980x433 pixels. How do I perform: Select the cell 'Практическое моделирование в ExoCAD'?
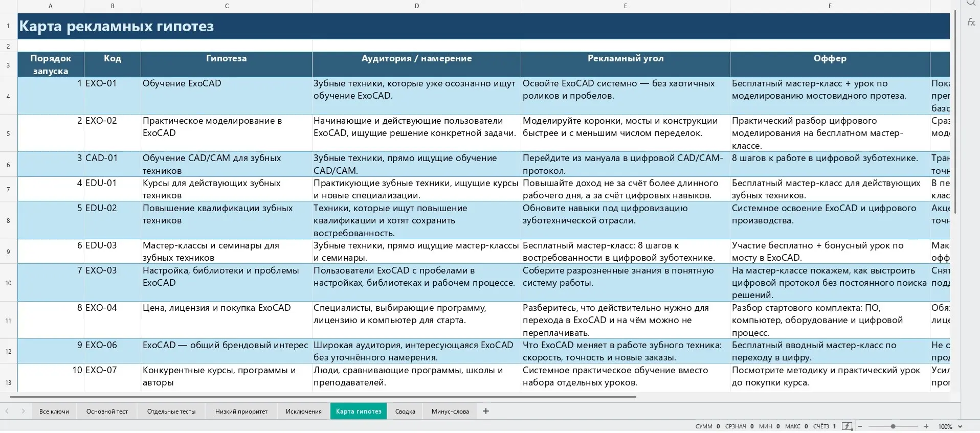pyautogui.click(x=227, y=133)
